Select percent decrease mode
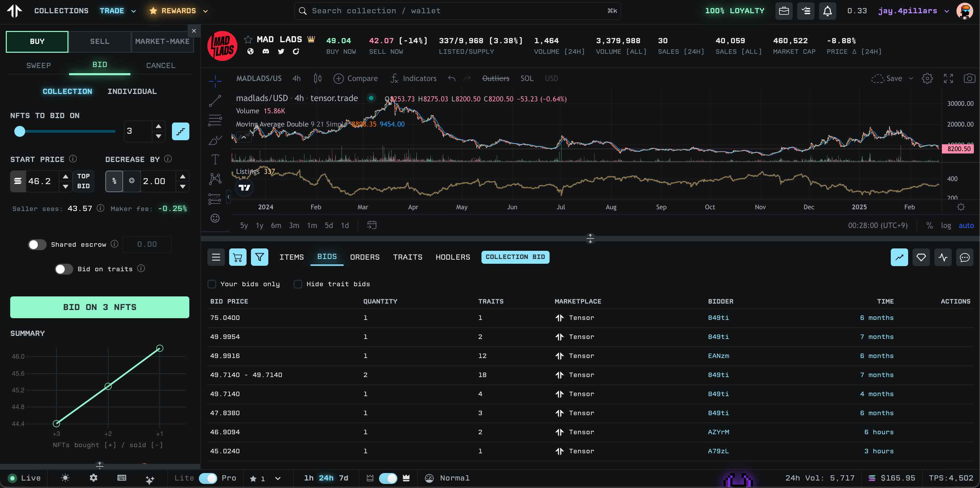The image size is (980, 488). click(114, 181)
